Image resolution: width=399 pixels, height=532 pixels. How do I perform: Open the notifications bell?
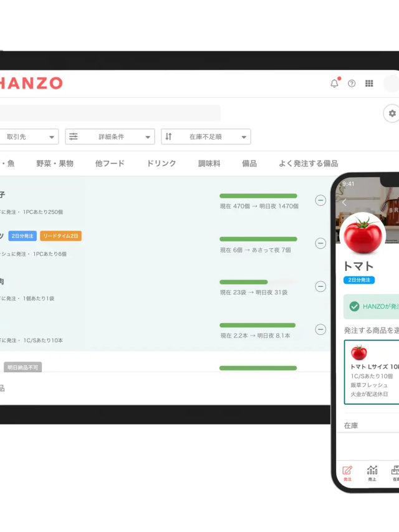coord(334,83)
